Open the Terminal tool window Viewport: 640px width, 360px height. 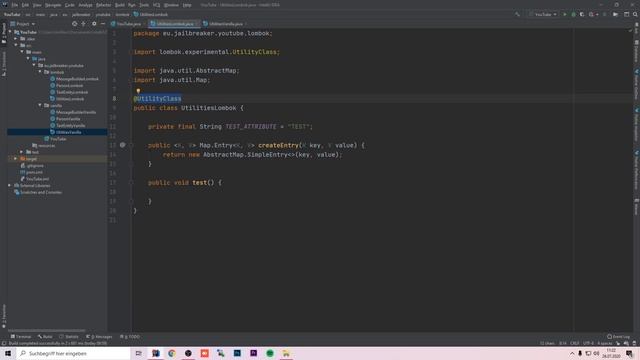21,337
